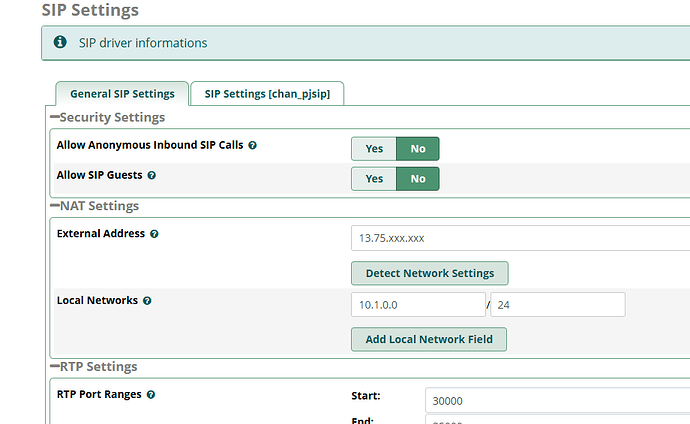Click the RTP Port Ranges Start field
Screen dimensions: 690x424
pos(558,400)
